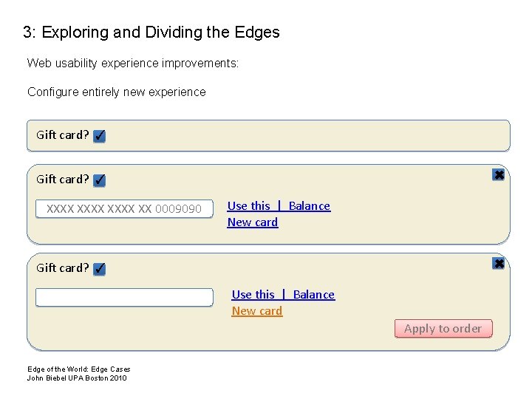Viewport: 532px width, 399px height.
Task: Click 'Gift card?' label in the bottom panel
Action: (63, 268)
